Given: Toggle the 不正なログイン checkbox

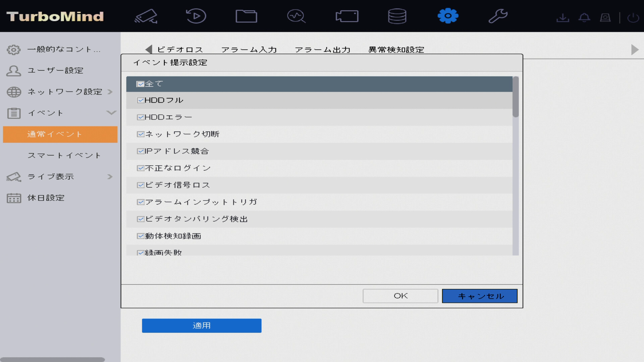Looking at the screenshot, I should (140, 168).
